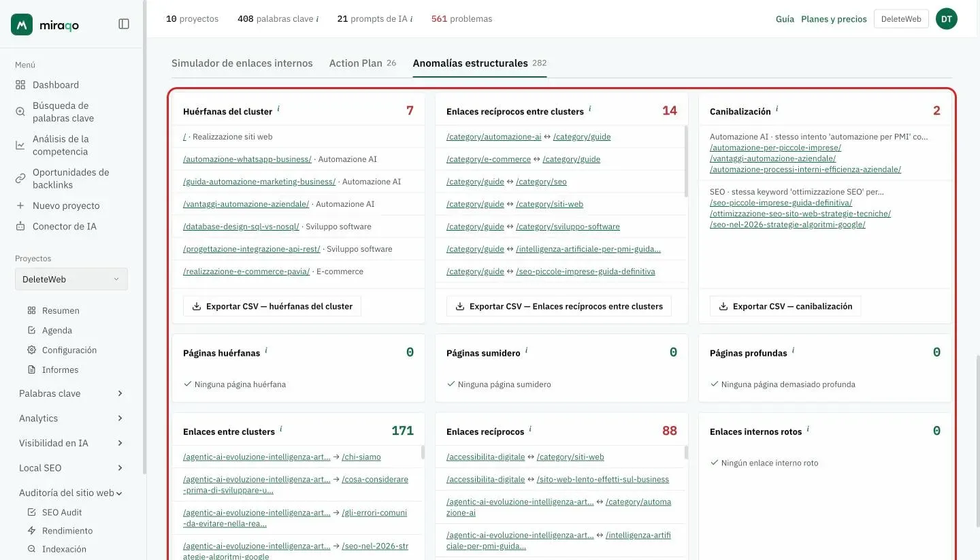This screenshot has height=560, width=980.
Task: Expand the Analytics menu section
Action: click(71, 418)
